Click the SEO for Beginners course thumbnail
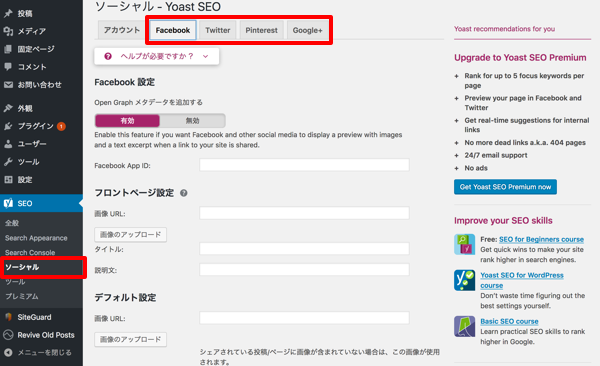Screen dimensions: 600x366 (465, 244)
